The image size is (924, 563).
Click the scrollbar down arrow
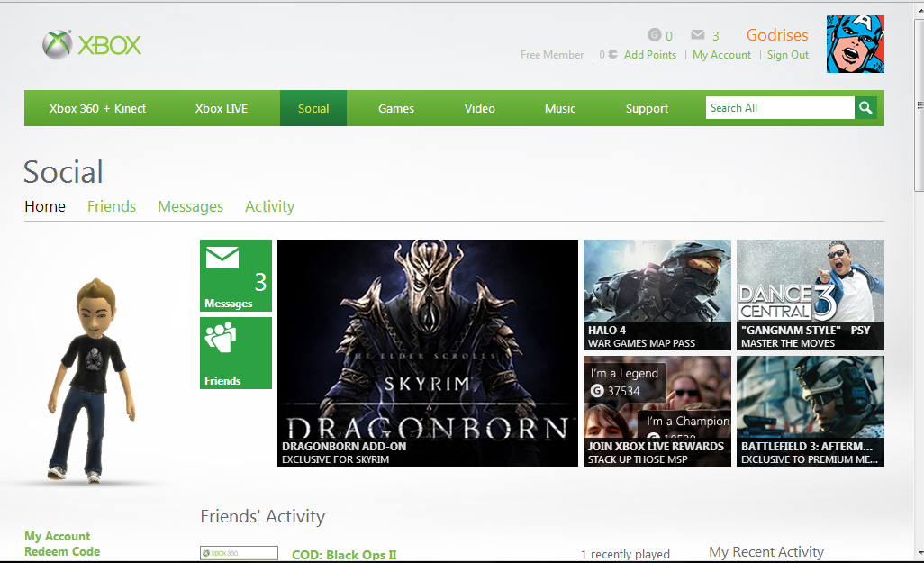[919, 554]
